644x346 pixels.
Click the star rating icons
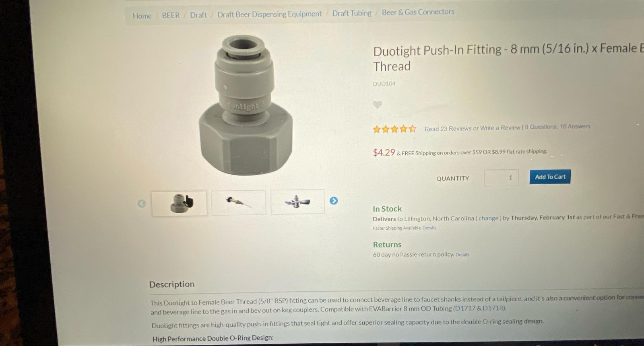point(394,129)
